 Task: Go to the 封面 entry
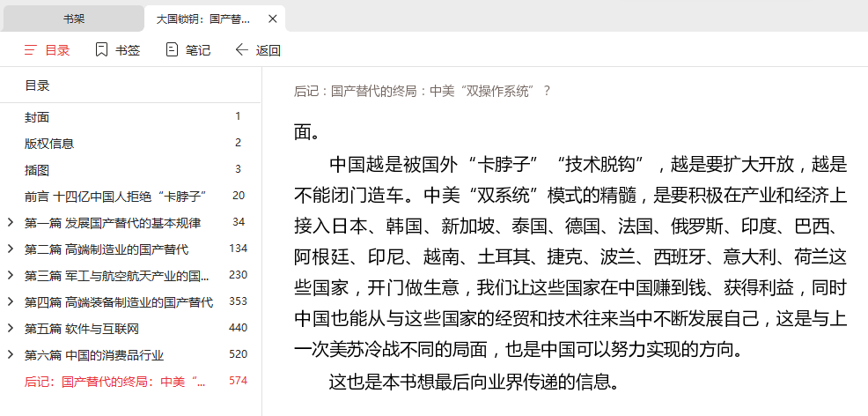[37, 117]
